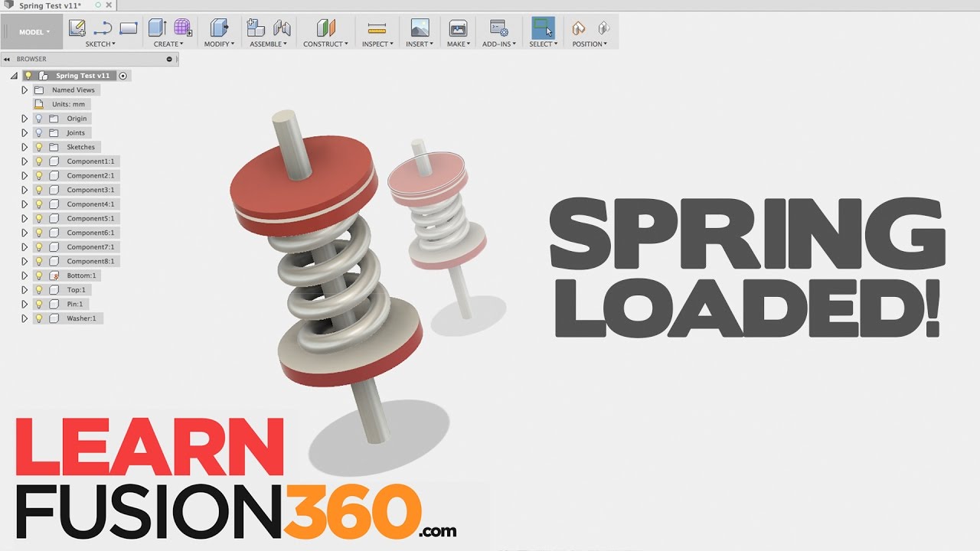Screen dimensions: 980x551
Task: Open the CONSTRUCT menu
Action: point(325,44)
